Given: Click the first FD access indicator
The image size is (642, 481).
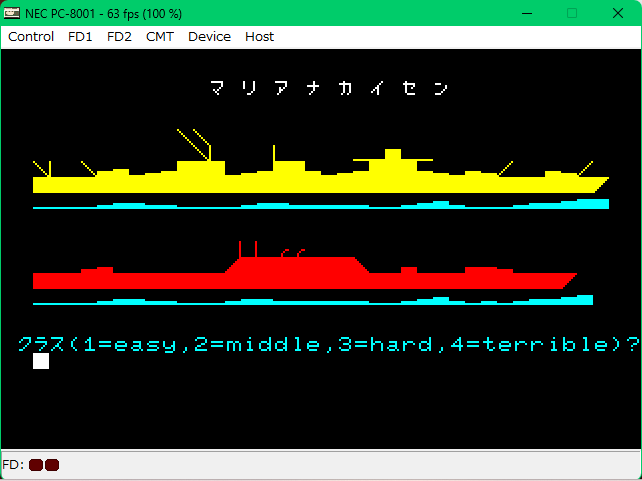Looking at the screenshot, I should coord(36,465).
